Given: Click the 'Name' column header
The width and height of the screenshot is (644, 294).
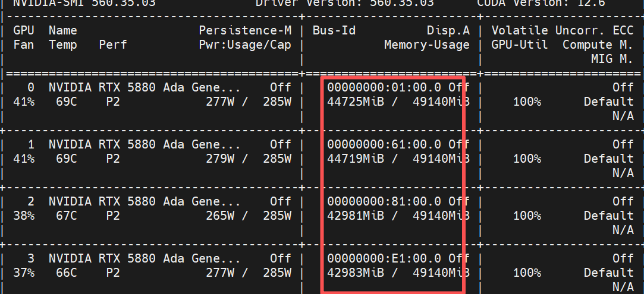Looking at the screenshot, I should pyautogui.click(x=63, y=31).
